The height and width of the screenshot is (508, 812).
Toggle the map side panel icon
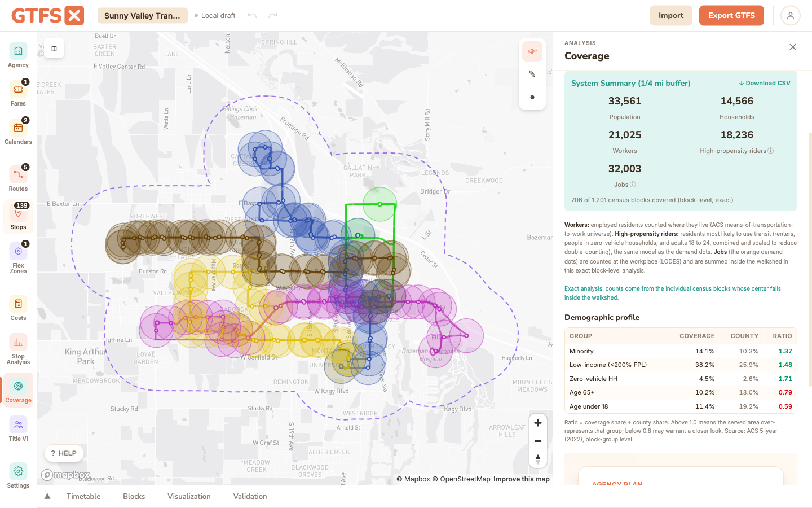54,49
